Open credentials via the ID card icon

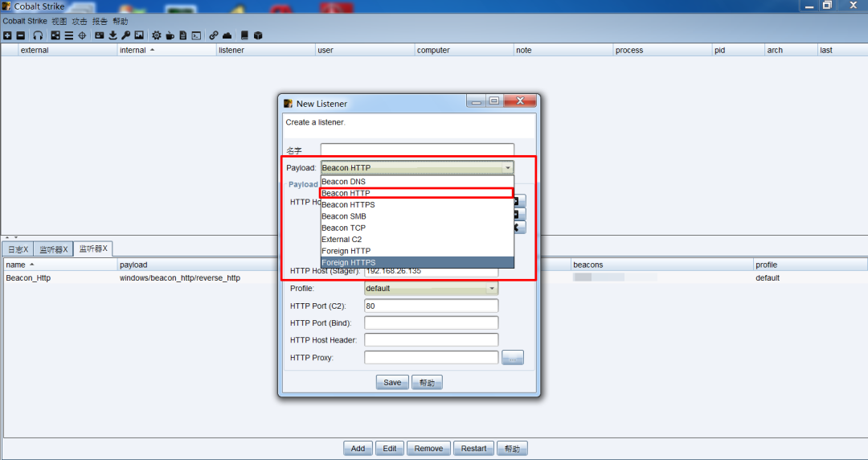[x=99, y=35]
